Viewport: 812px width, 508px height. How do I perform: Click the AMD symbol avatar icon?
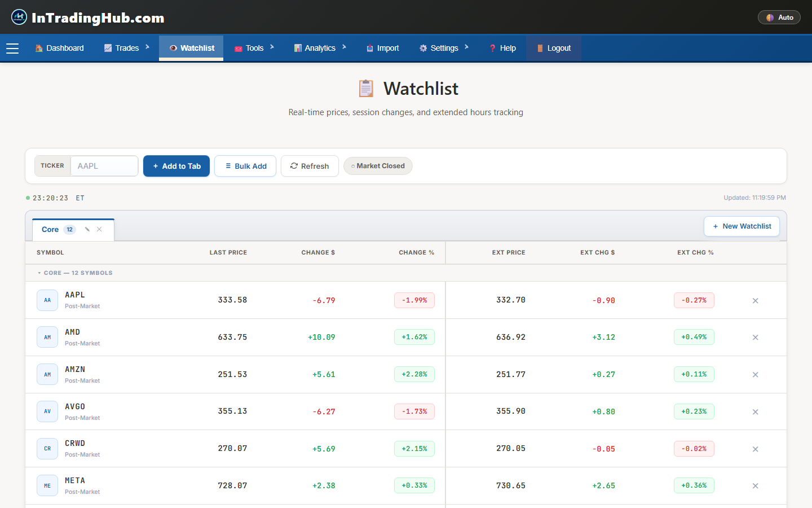(47, 338)
